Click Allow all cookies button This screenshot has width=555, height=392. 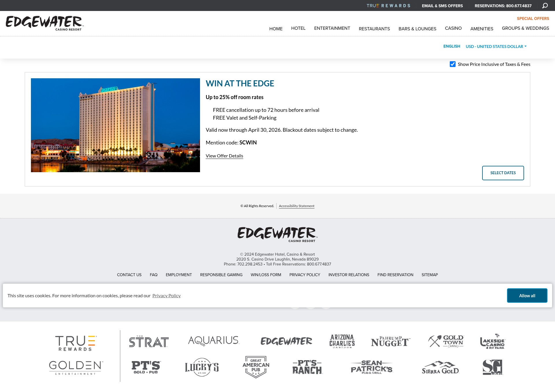point(527,296)
